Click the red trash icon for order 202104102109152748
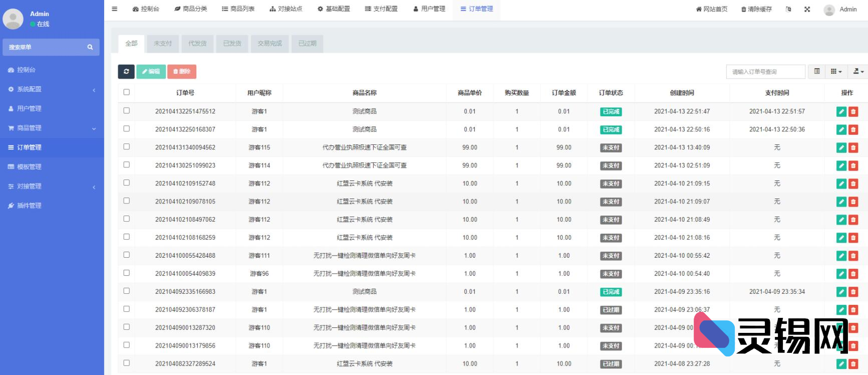Image resolution: width=868 pixels, height=375 pixels. pyautogui.click(x=853, y=184)
